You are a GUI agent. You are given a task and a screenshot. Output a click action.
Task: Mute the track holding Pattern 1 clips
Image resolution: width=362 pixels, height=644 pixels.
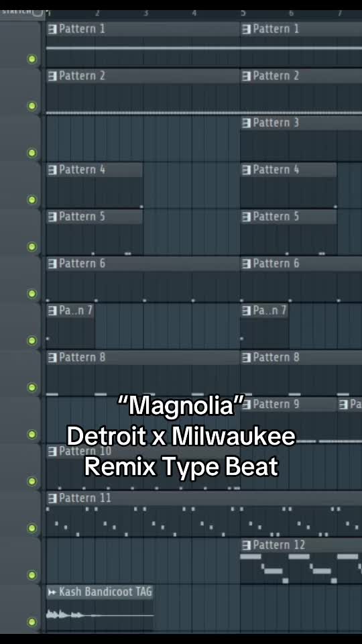(x=32, y=59)
